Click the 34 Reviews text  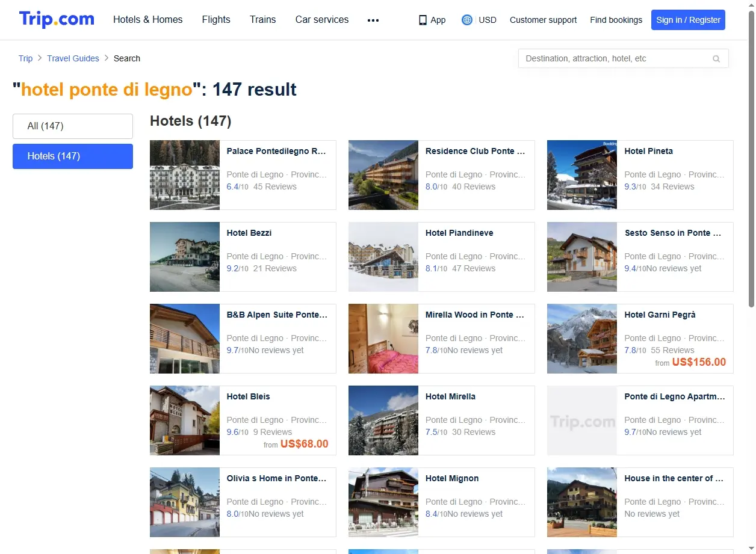pos(672,187)
